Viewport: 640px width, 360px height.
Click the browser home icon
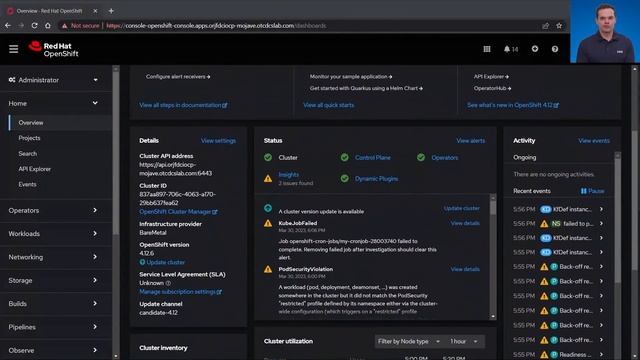point(48,25)
